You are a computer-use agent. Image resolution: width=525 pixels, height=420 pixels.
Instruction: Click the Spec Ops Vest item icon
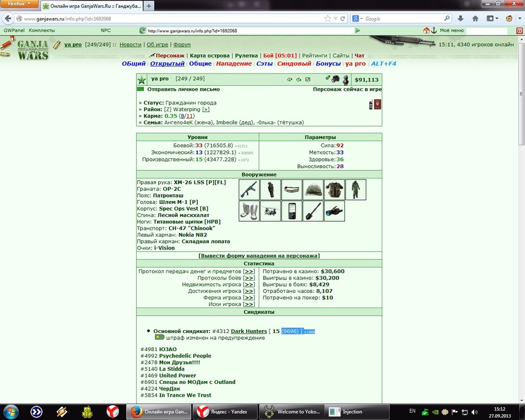tap(334, 190)
